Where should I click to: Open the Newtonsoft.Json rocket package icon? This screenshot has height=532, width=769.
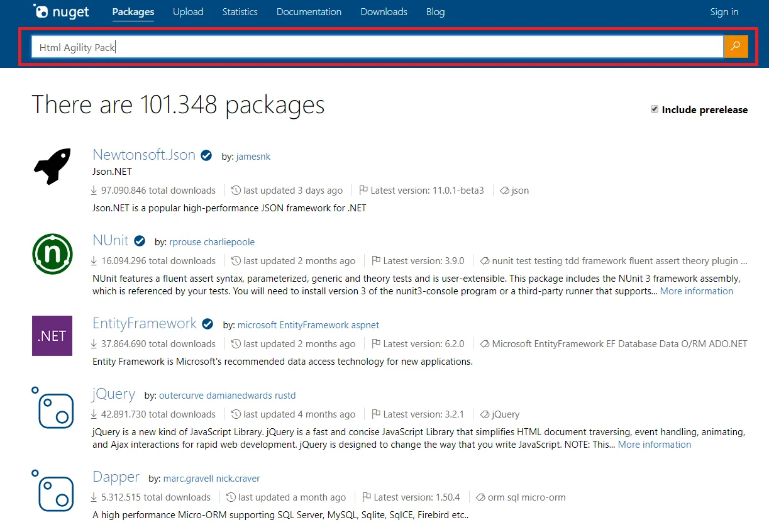tap(52, 167)
